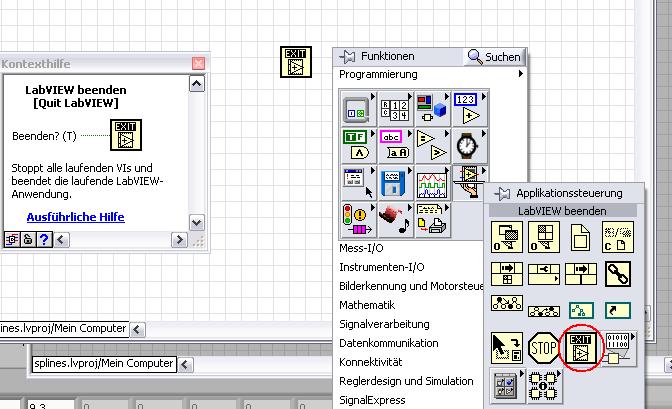Select the Call By Reference node icon

[507, 274]
